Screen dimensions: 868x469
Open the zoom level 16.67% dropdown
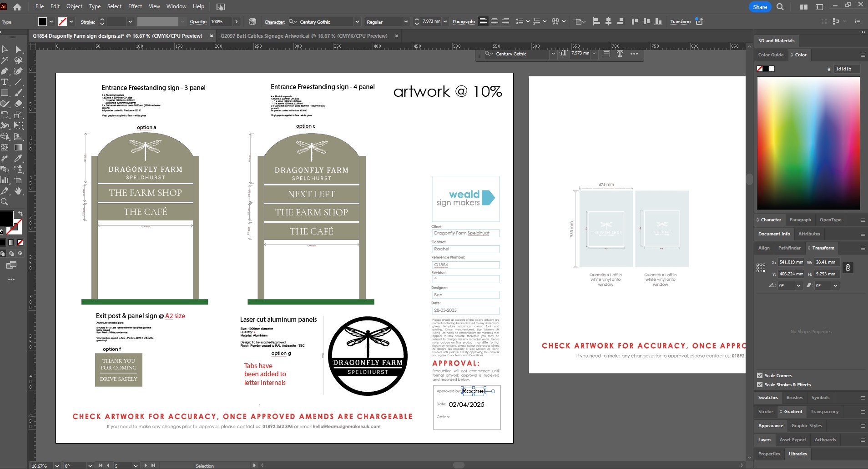(57, 466)
